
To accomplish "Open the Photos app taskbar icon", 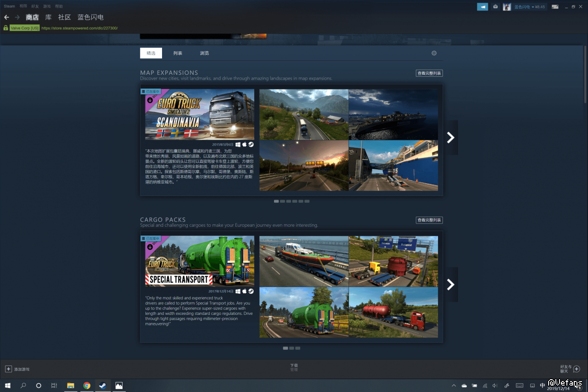I will pyautogui.click(x=119, y=386).
